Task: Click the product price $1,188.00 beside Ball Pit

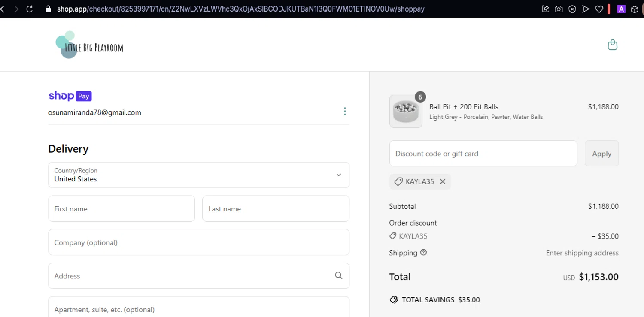Action: tap(603, 107)
